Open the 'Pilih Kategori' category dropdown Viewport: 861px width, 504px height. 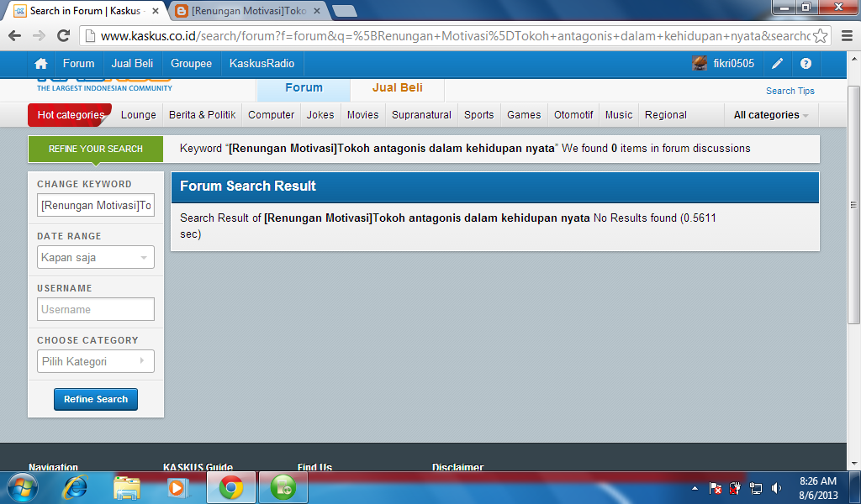coord(96,361)
